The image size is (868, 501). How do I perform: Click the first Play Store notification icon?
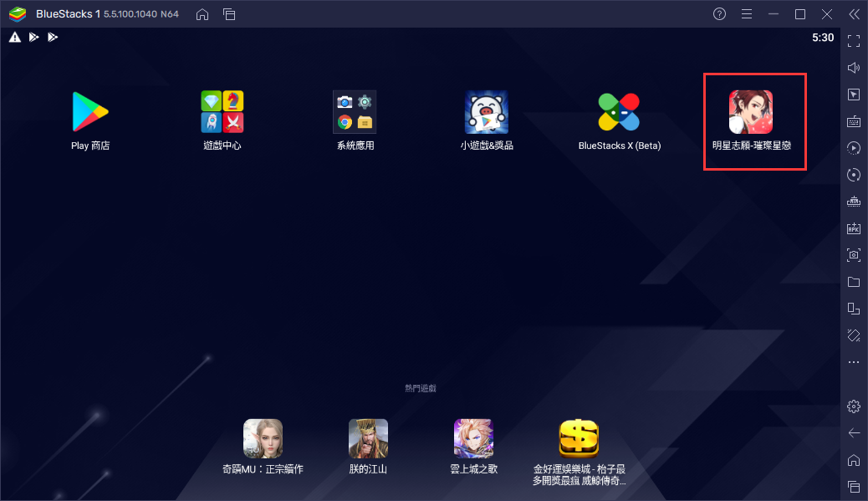[33, 37]
